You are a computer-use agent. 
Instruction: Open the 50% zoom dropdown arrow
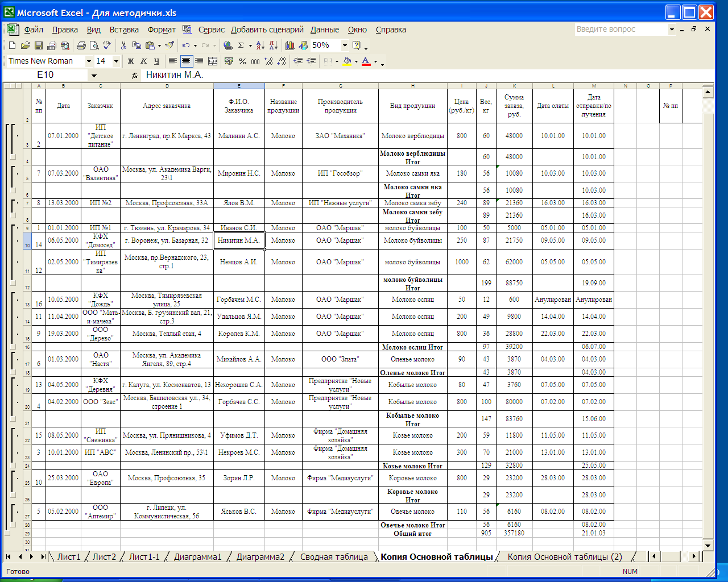[345, 45]
